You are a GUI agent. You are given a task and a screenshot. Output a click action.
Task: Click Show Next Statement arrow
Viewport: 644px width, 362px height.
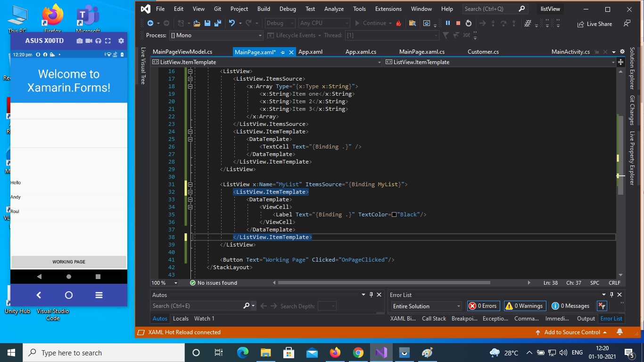point(482,23)
